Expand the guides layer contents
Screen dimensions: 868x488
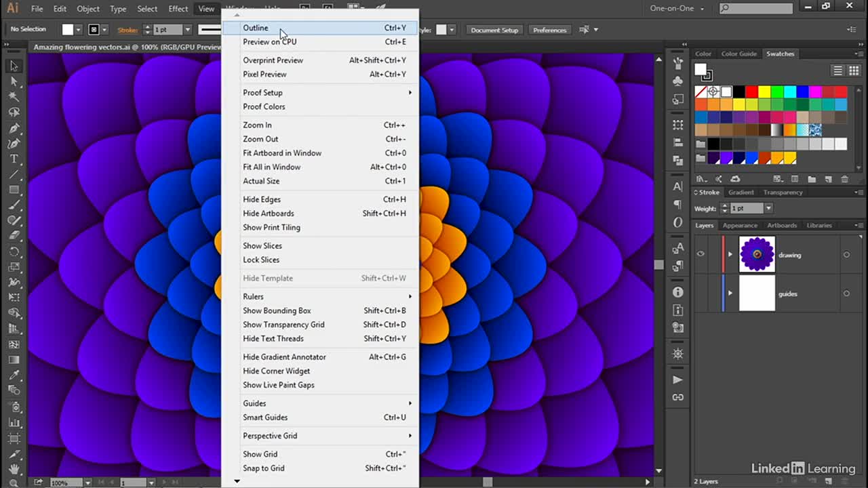(730, 293)
